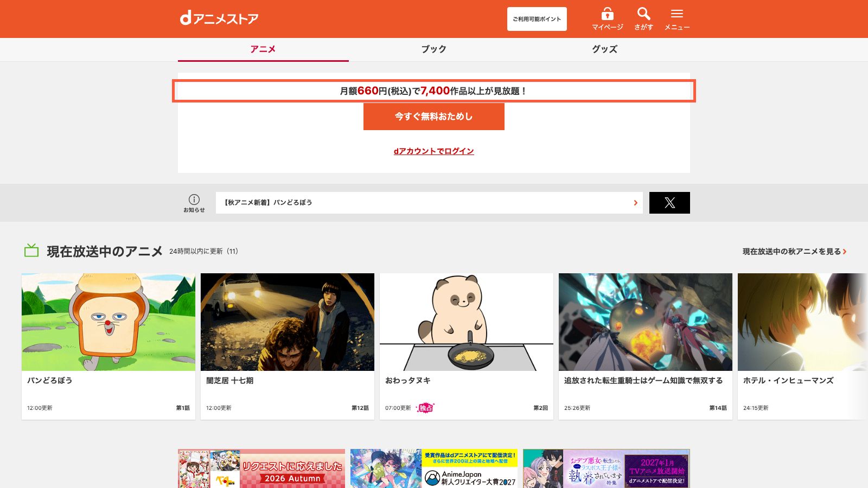
Task: Open the X (Twitter) button
Action: click(669, 203)
